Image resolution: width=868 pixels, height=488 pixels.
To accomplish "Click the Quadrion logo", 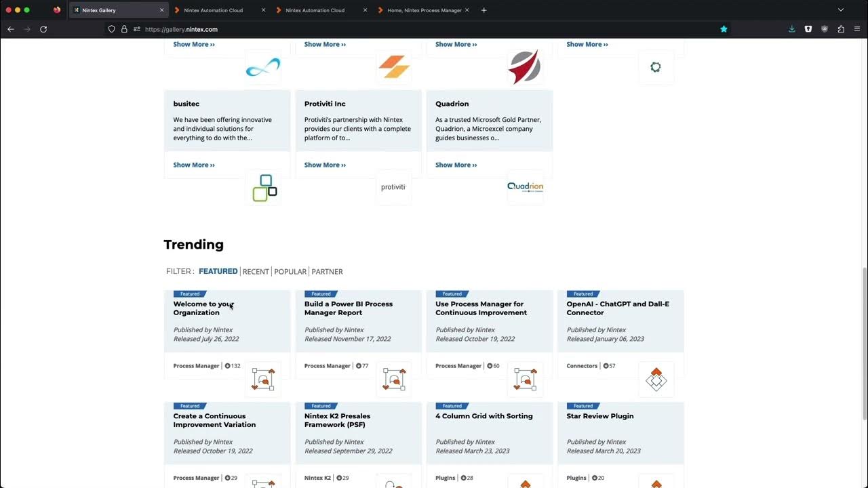I will [525, 186].
